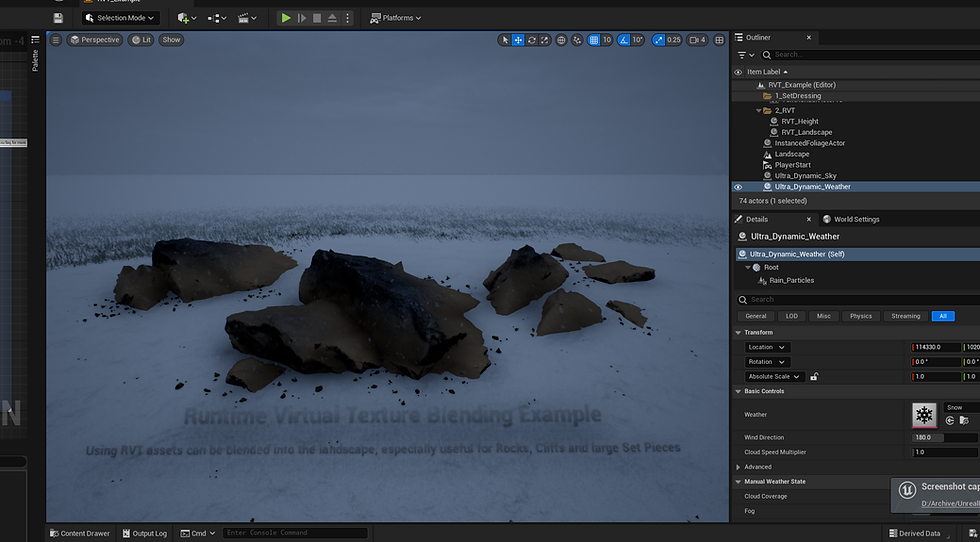Toggle rotation angle snapping
The image size is (980, 542).
pos(624,40)
